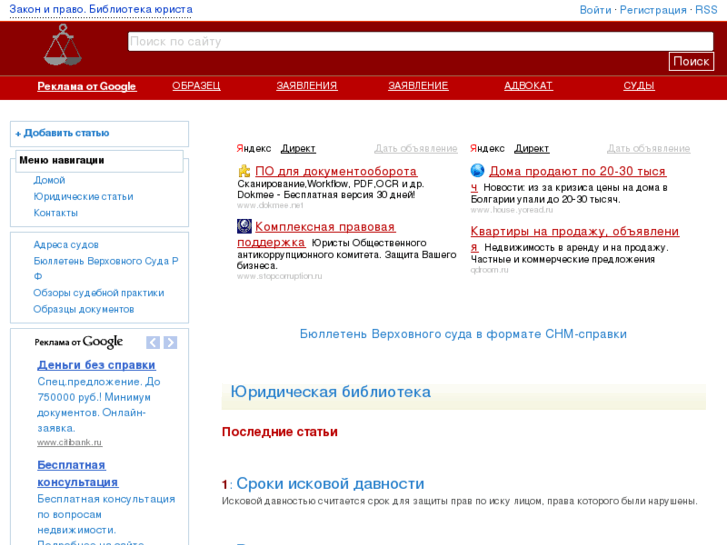Click the scales of justice logo
The height and width of the screenshot is (545, 727).
(x=63, y=45)
